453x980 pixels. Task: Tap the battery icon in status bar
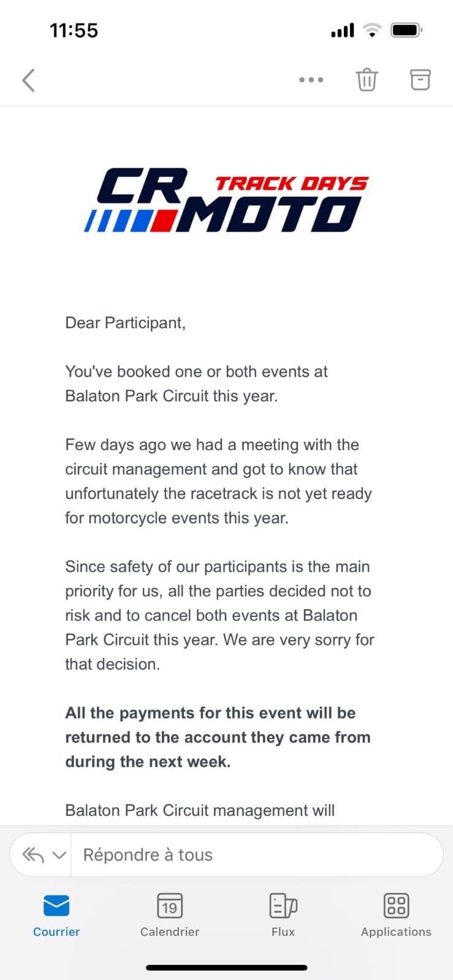(x=406, y=30)
